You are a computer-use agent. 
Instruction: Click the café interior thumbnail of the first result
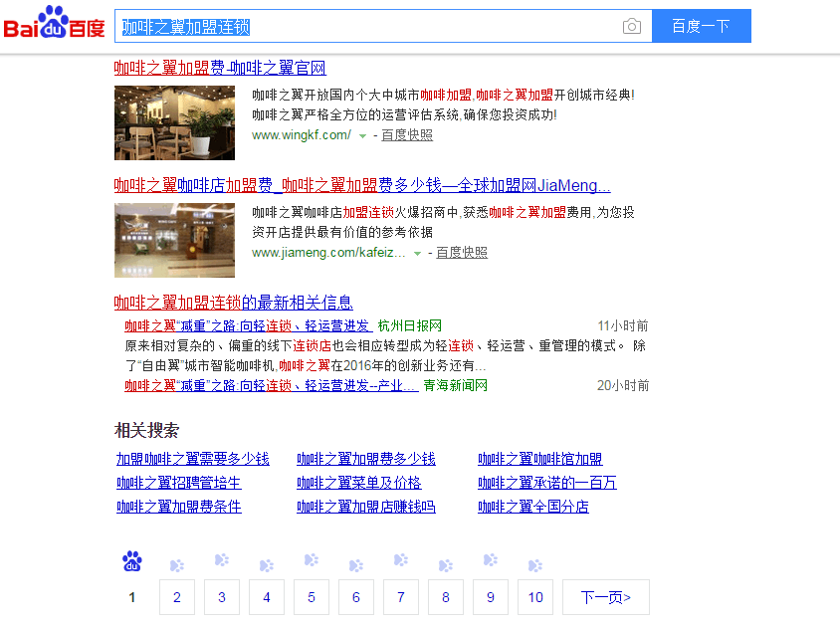coord(174,122)
